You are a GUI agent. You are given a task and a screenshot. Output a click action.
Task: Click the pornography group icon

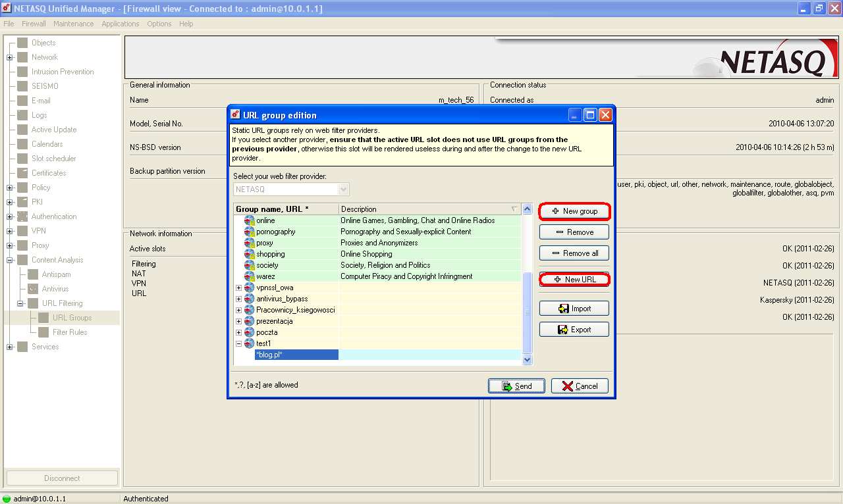(x=249, y=232)
